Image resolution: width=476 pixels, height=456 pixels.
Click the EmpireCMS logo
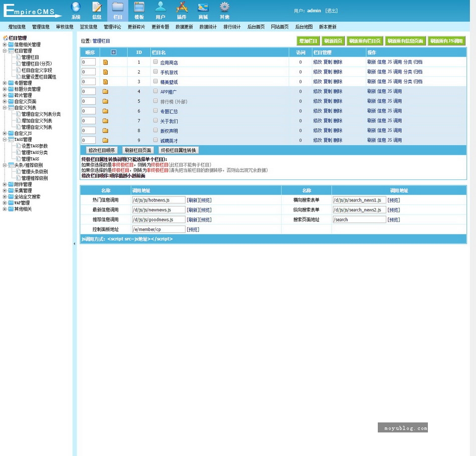[32, 11]
